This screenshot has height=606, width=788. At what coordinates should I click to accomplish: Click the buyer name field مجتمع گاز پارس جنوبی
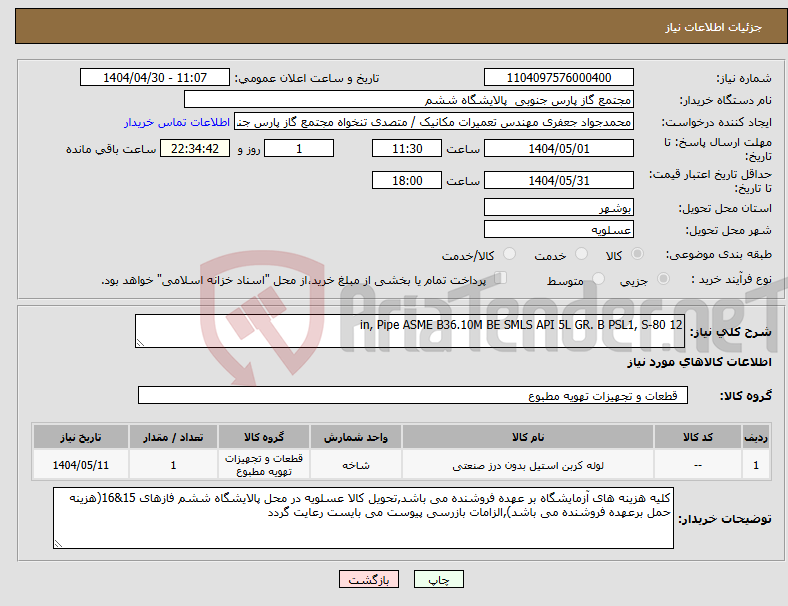coord(409,99)
